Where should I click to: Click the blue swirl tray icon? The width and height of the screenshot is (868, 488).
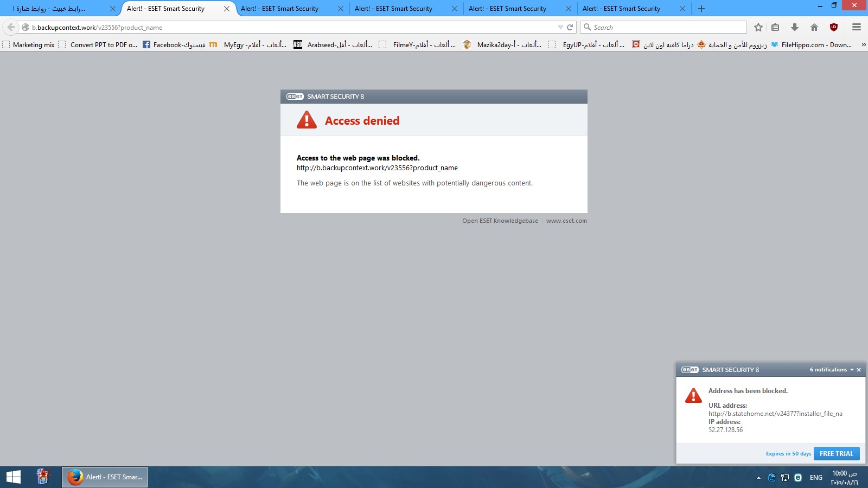pyautogui.click(x=772, y=478)
